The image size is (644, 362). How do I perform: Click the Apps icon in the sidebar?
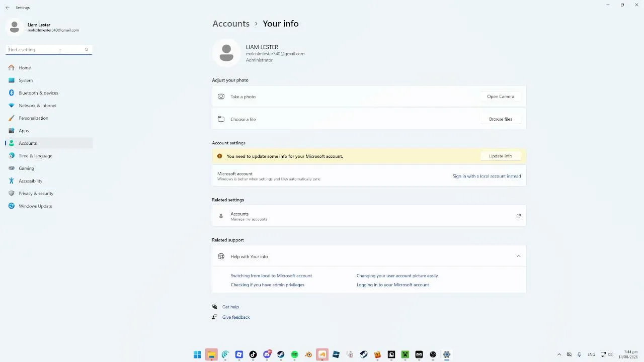[12, 130]
